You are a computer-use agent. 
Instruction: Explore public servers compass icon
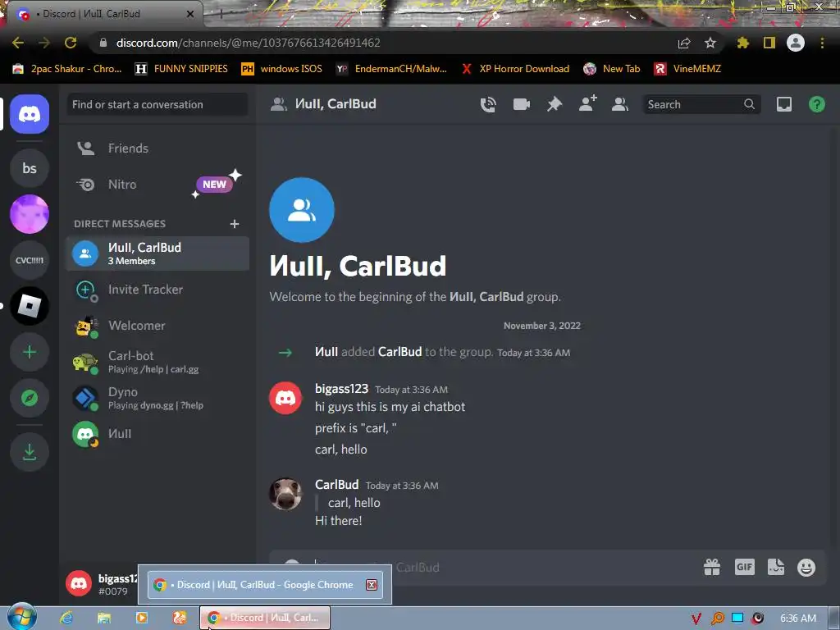pos(30,398)
